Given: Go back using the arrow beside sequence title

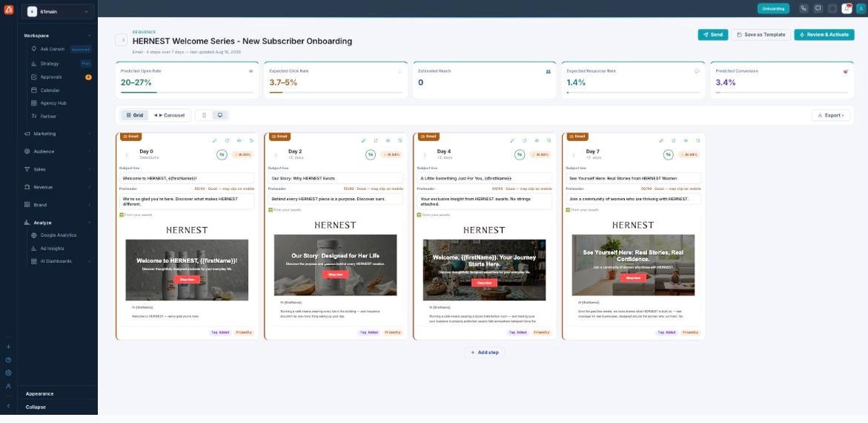Looking at the screenshot, I should pyautogui.click(x=122, y=40).
